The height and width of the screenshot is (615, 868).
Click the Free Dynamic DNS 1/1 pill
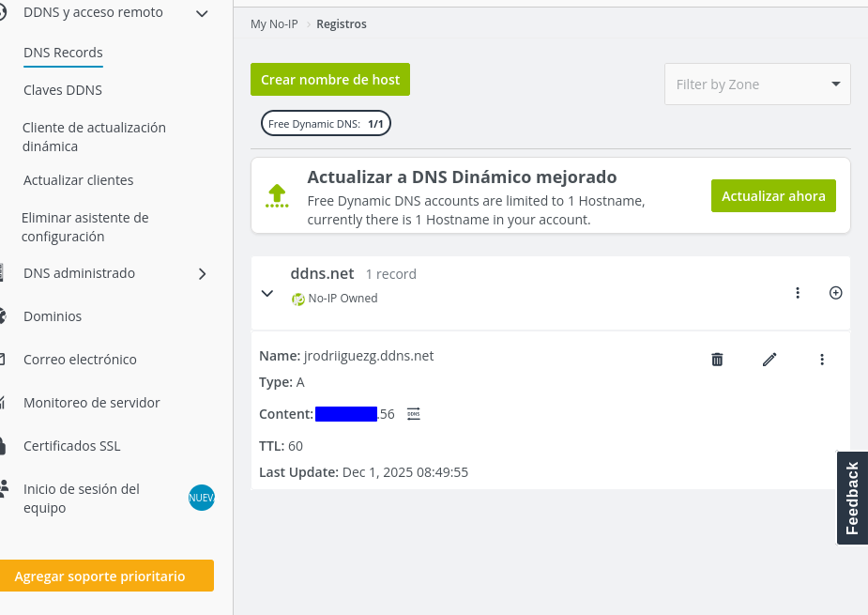click(326, 124)
